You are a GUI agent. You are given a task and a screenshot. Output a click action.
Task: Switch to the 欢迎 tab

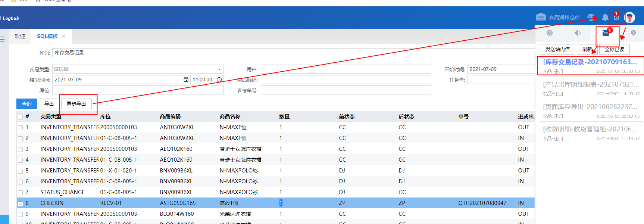tap(20, 36)
